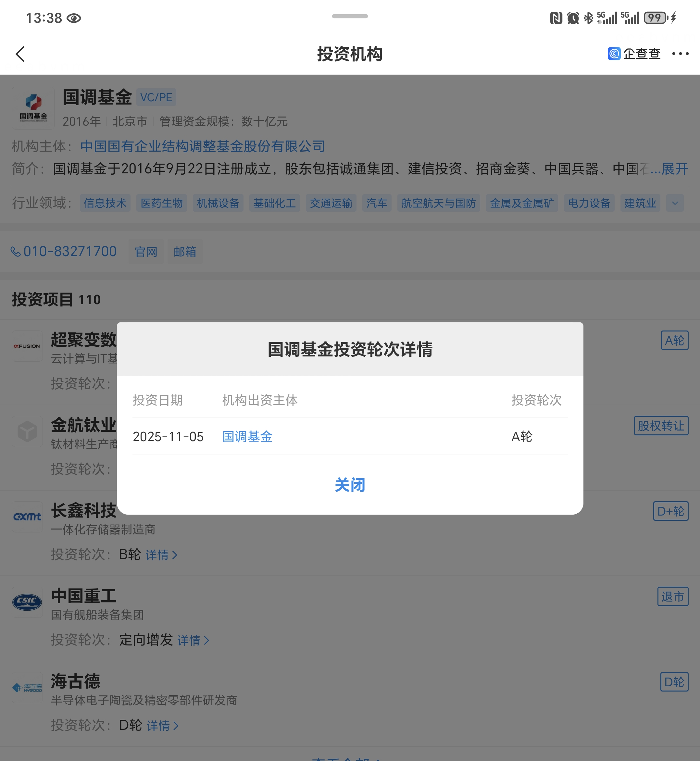This screenshot has height=761, width=700.
Task: Select the 信息技术 industry tag
Action: click(x=105, y=203)
